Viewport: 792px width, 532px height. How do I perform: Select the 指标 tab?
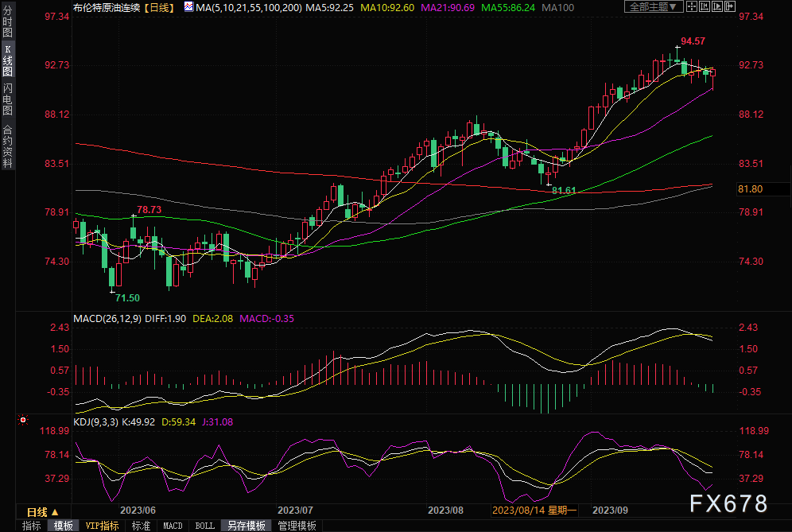click(x=31, y=526)
